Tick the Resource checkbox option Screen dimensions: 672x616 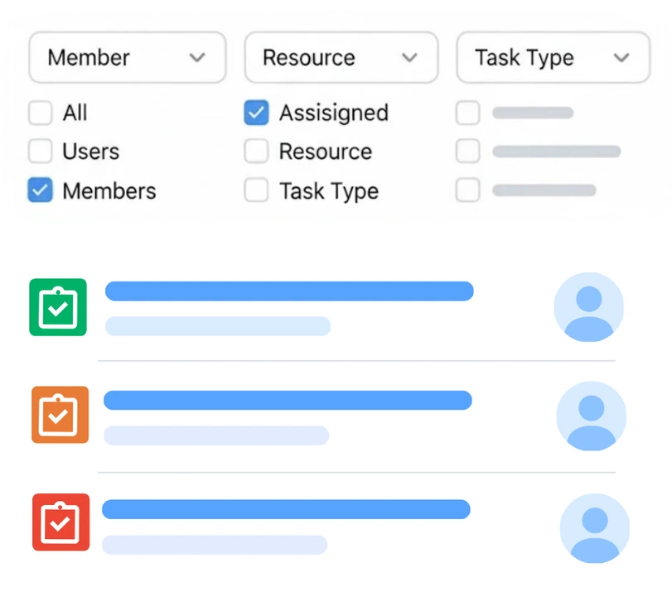point(256,152)
